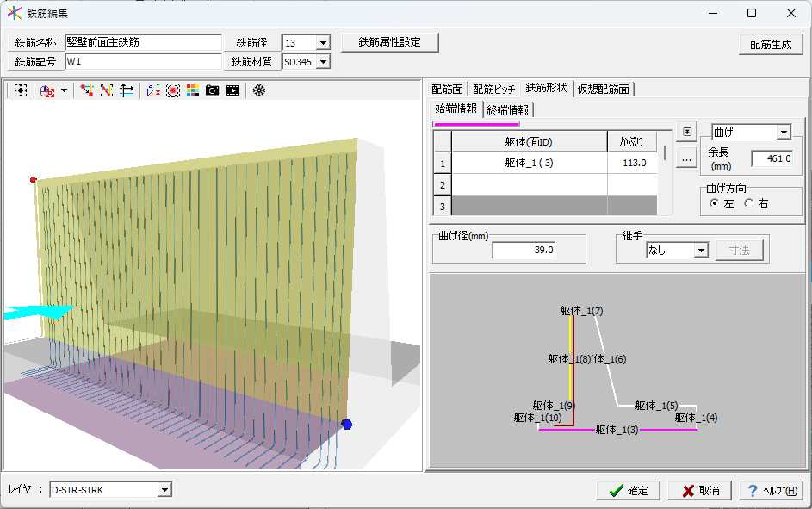Screen dimensions: 812x509
Task: Click the red circle selection icon
Action: [173, 90]
